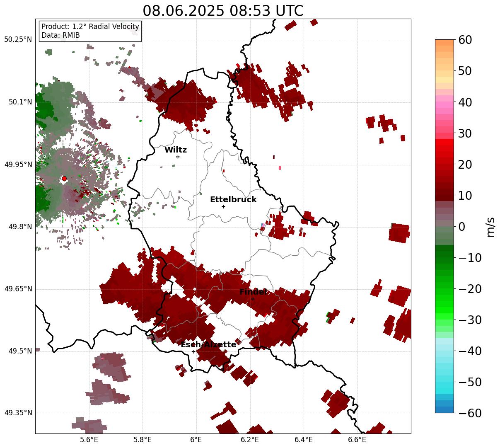Click the 49.8°N latitude label
Screen dimensions: 500x448
[20, 227]
